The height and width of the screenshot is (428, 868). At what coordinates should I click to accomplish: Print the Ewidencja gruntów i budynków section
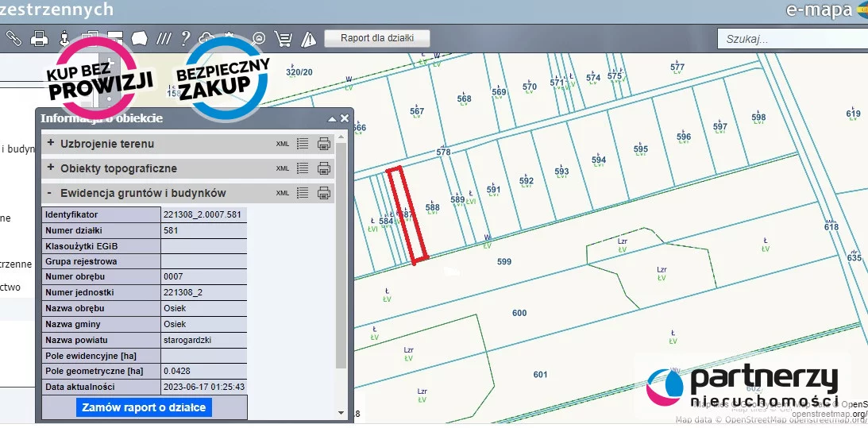(324, 193)
